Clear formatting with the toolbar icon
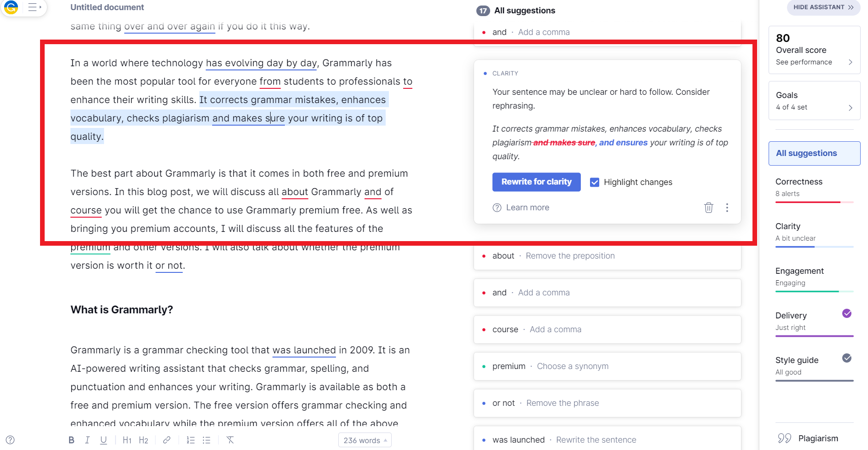The width and height of the screenshot is (868, 450). click(x=230, y=440)
